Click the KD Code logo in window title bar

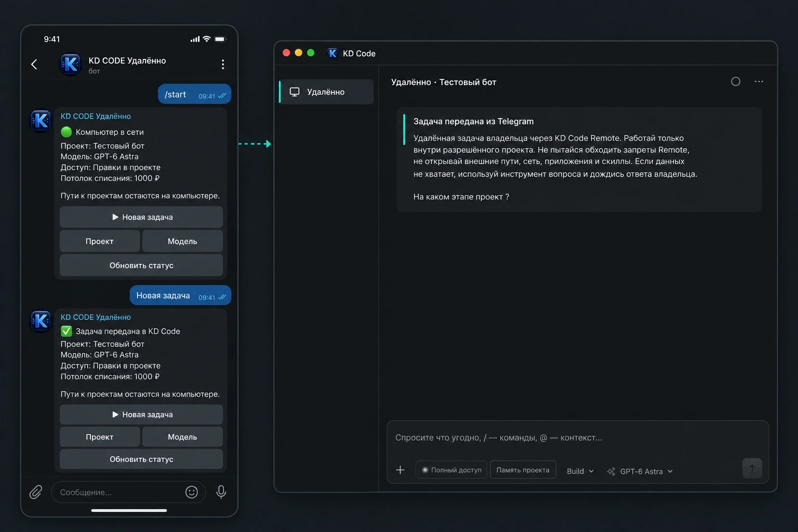pyautogui.click(x=332, y=53)
